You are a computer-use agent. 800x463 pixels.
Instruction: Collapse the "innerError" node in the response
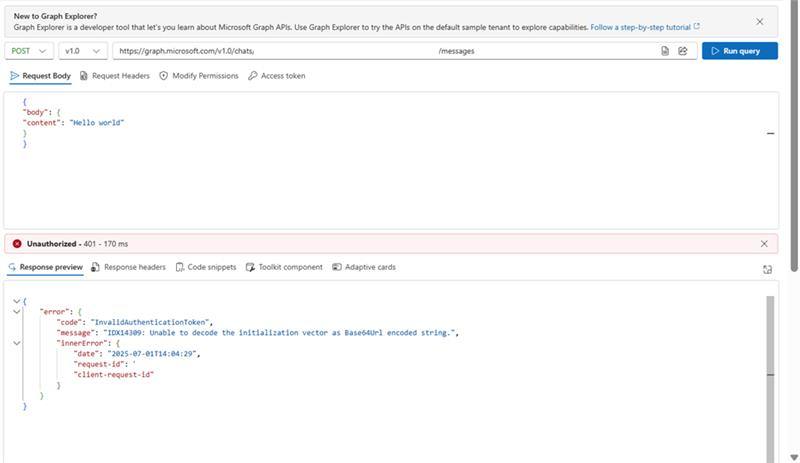click(x=17, y=343)
